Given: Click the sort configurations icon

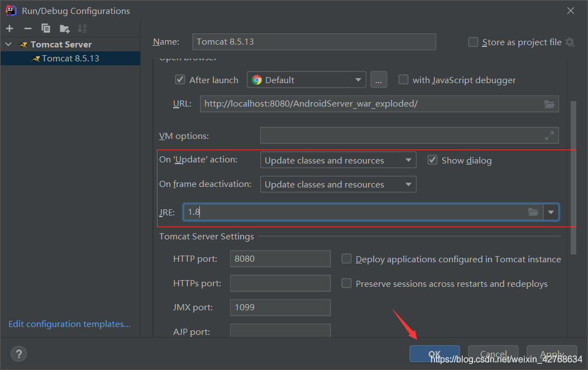Looking at the screenshot, I should [82, 28].
